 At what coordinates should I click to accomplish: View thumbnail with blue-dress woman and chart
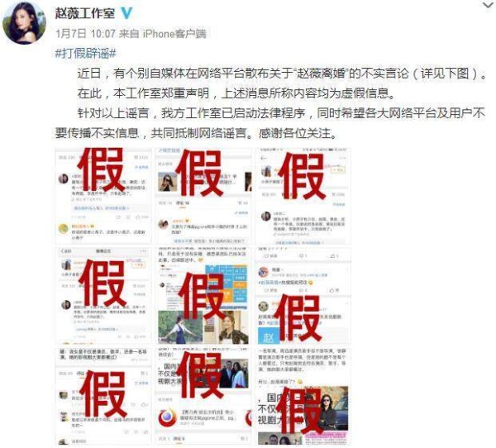click(203, 296)
